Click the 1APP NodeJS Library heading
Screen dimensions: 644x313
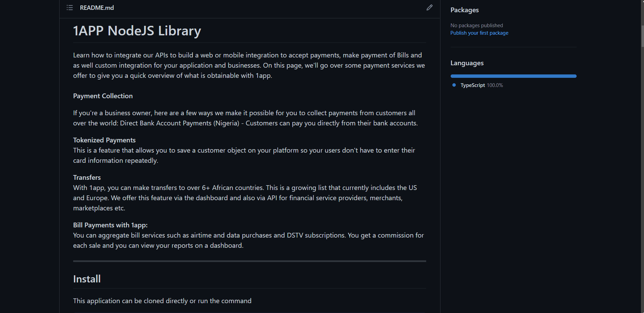tap(137, 31)
